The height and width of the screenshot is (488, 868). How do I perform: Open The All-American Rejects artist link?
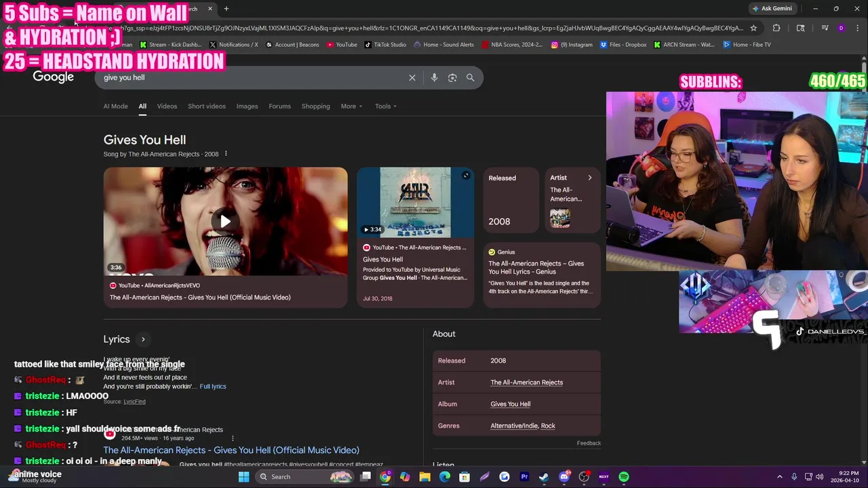(x=526, y=382)
